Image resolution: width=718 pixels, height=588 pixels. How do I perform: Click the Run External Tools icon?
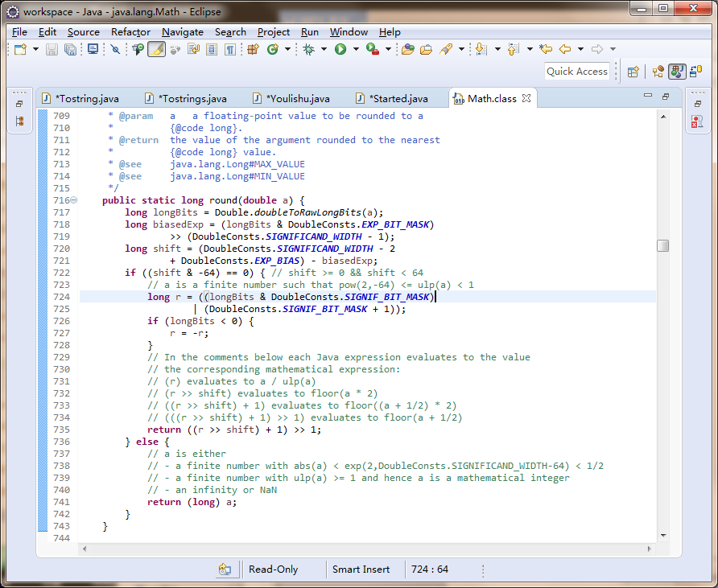[373, 49]
